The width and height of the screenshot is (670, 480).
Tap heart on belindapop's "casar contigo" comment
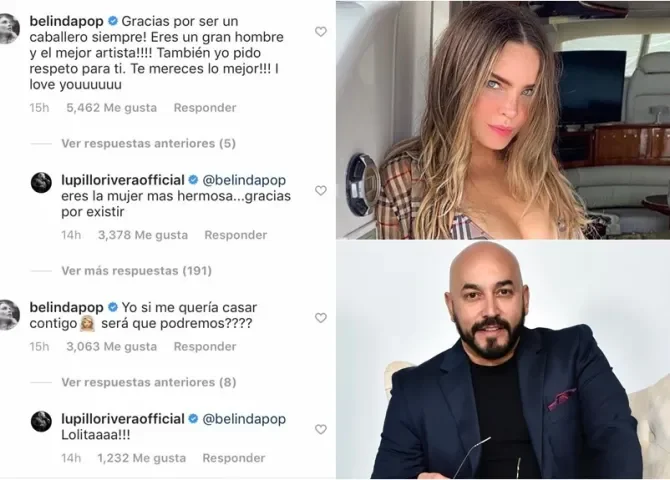320,318
